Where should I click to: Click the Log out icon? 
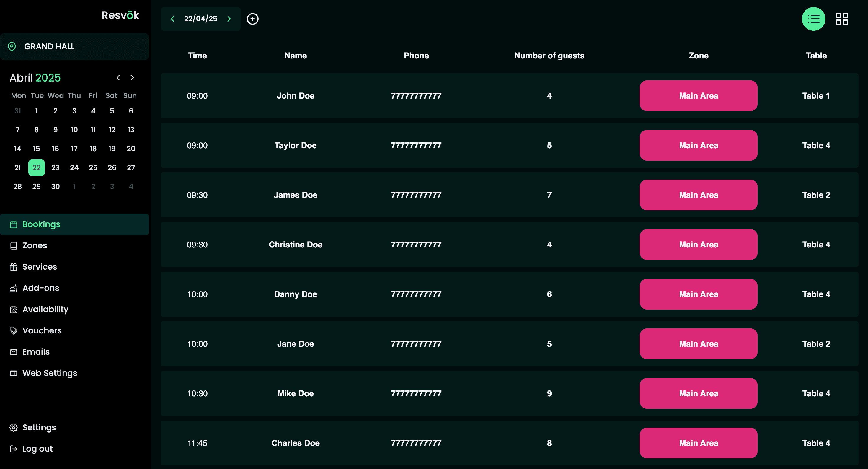click(14, 449)
